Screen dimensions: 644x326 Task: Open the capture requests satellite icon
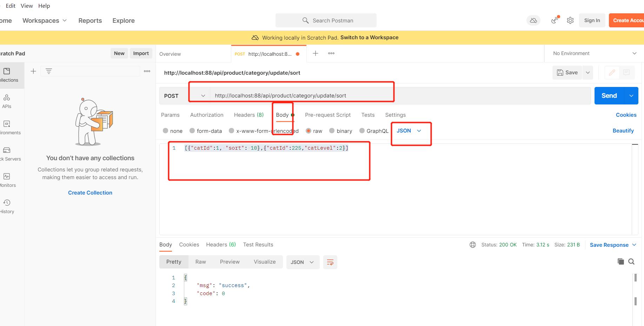pyautogui.click(x=555, y=20)
